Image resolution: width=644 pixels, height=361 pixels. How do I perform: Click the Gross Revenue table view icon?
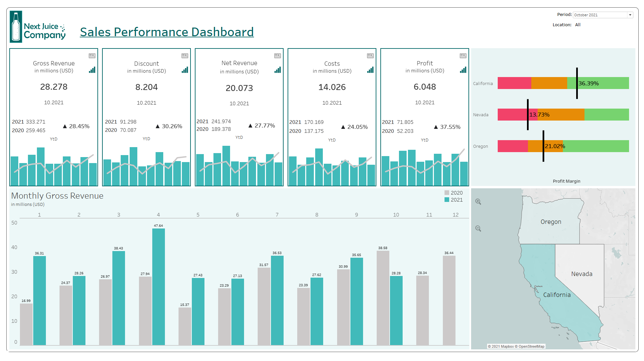click(92, 56)
